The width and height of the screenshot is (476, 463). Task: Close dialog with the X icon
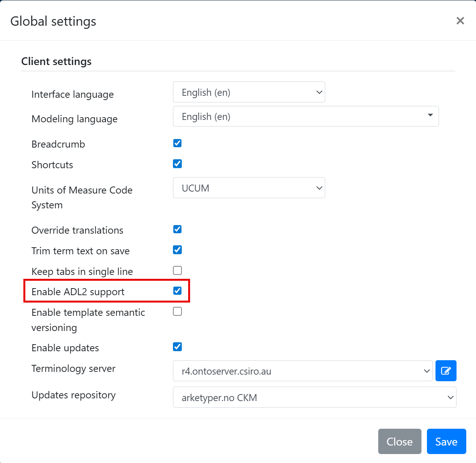(460, 21)
